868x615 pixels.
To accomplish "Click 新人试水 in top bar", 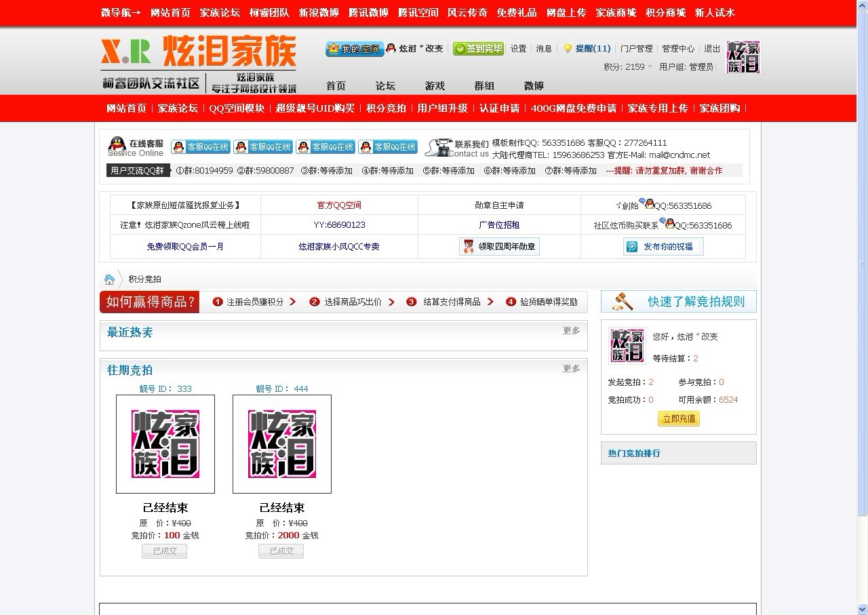I will [715, 12].
